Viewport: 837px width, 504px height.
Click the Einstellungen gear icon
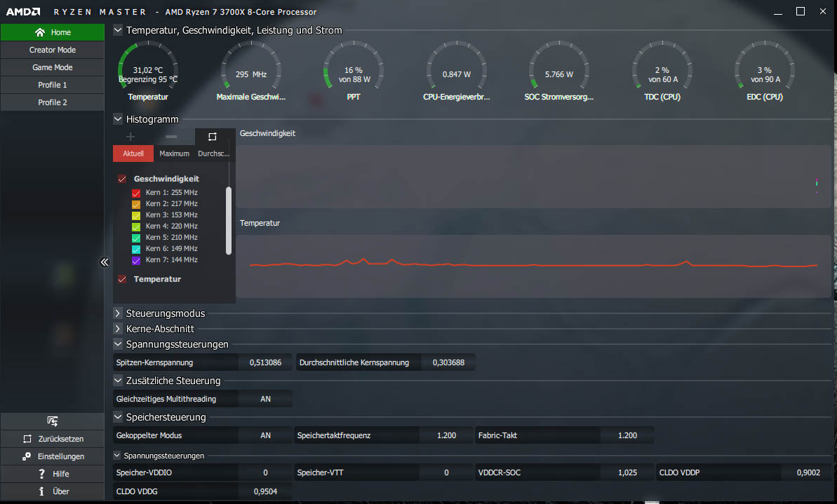coord(27,456)
